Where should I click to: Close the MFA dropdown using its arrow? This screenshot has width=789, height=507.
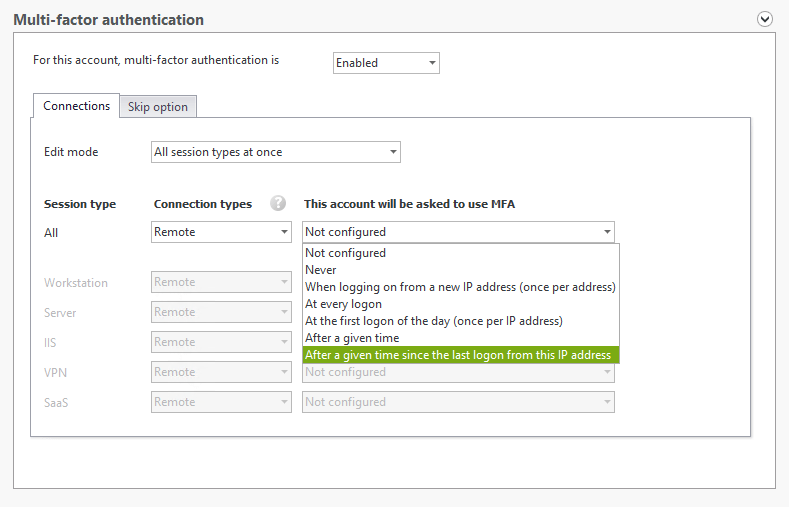pyautogui.click(x=607, y=232)
